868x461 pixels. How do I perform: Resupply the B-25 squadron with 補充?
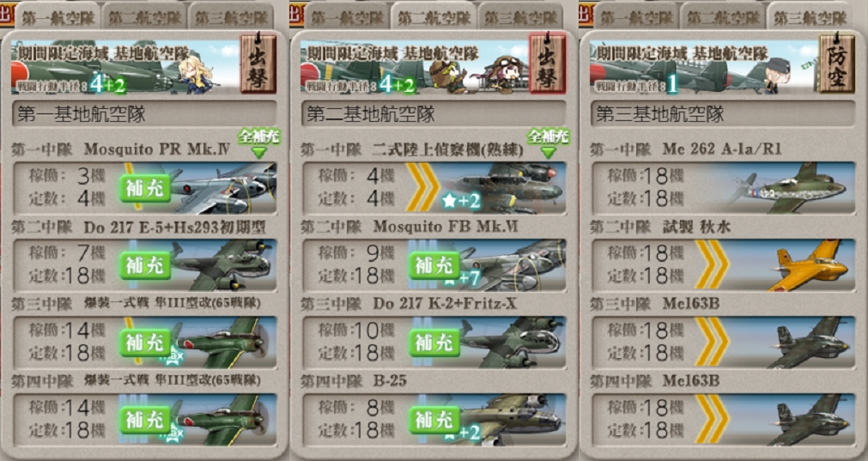coord(434,420)
